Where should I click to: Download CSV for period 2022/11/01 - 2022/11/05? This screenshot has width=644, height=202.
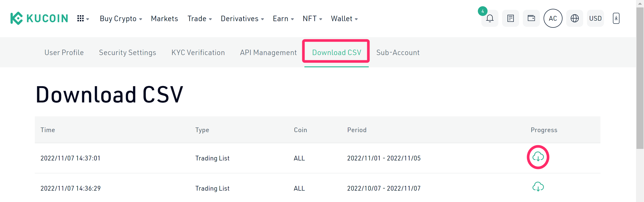538,157
